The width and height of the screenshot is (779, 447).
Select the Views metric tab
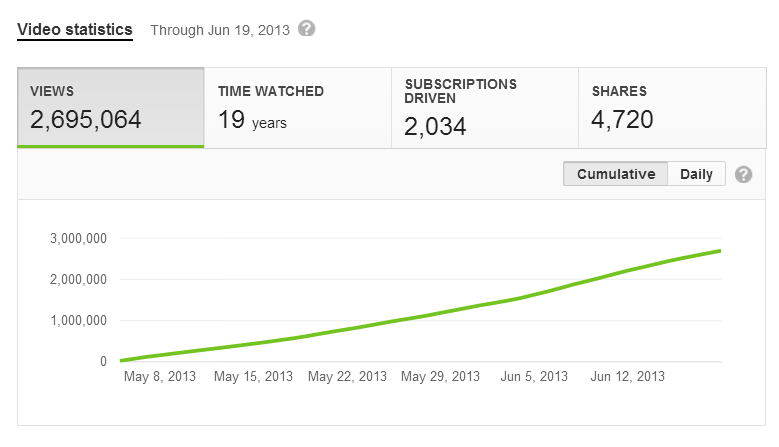point(111,108)
